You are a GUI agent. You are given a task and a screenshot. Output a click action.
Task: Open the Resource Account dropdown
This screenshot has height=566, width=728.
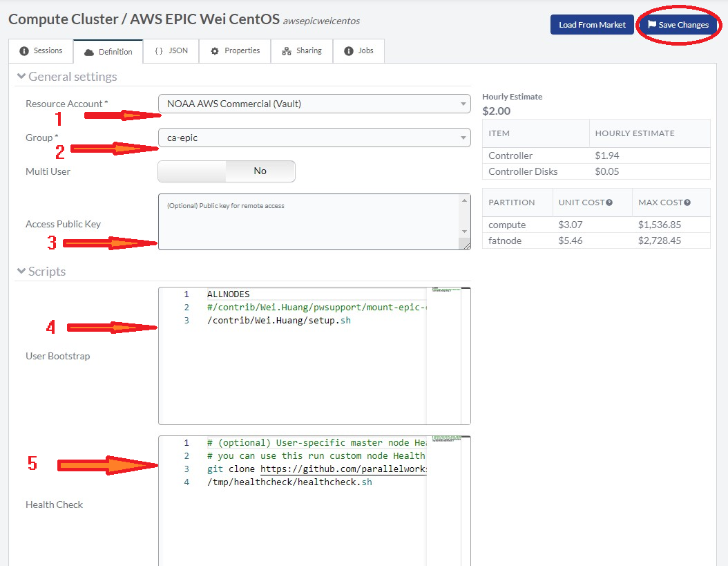(x=314, y=104)
